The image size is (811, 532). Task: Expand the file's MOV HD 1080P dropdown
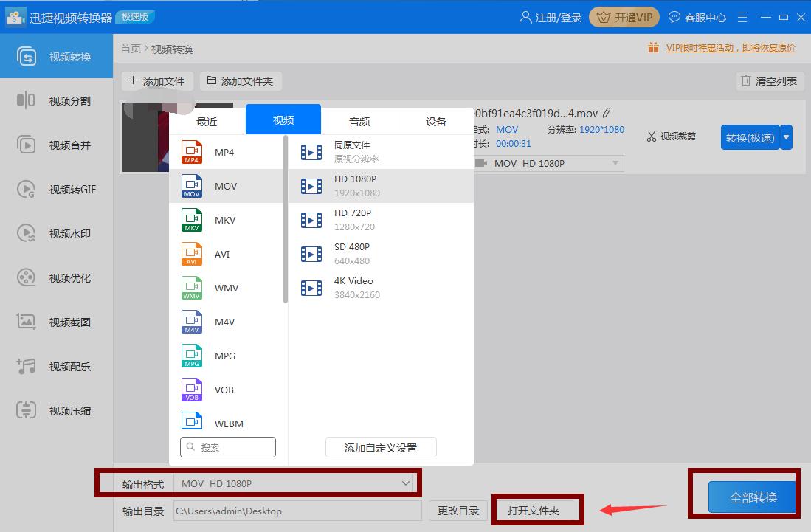(x=615, y=163)
